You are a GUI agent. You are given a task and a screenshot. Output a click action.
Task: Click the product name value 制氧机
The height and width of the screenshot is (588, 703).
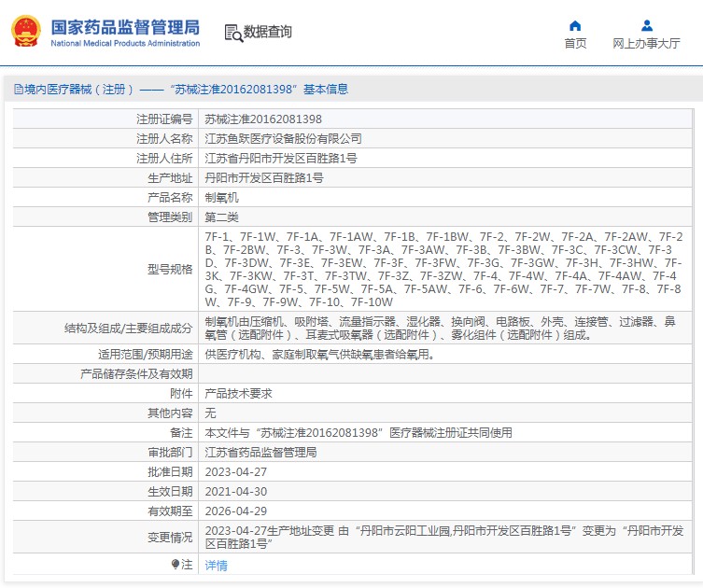pos(221,198)
